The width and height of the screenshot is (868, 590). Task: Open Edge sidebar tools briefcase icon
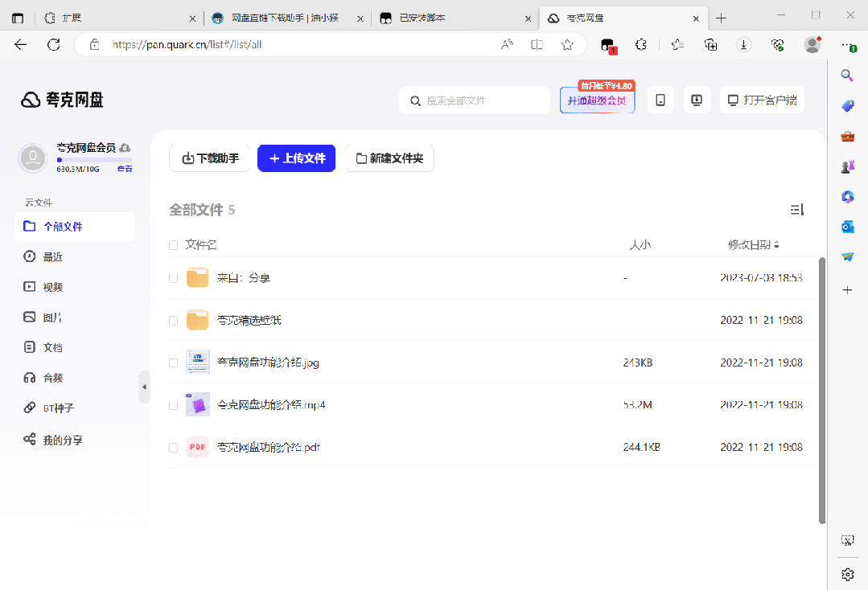[x=847, y=136]
